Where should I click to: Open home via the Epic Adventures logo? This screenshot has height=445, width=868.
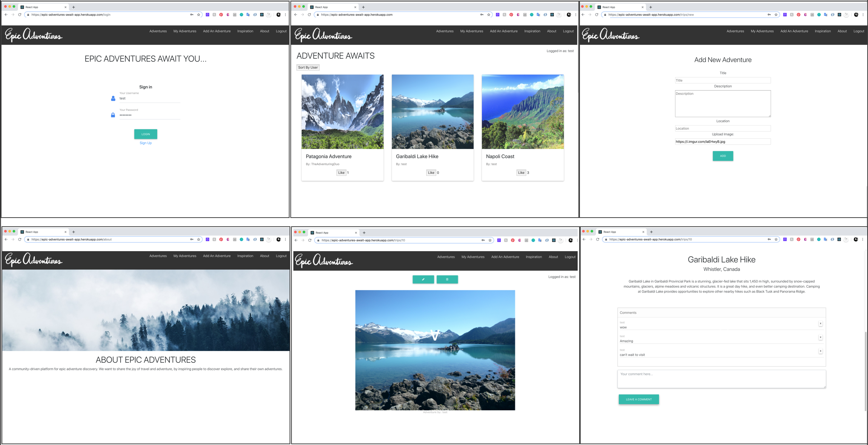tap(33, 35)
